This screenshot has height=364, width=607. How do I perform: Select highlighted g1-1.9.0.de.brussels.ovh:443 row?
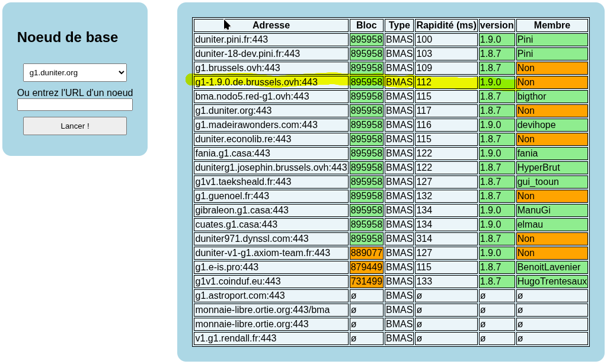click(x=271, y=82)
